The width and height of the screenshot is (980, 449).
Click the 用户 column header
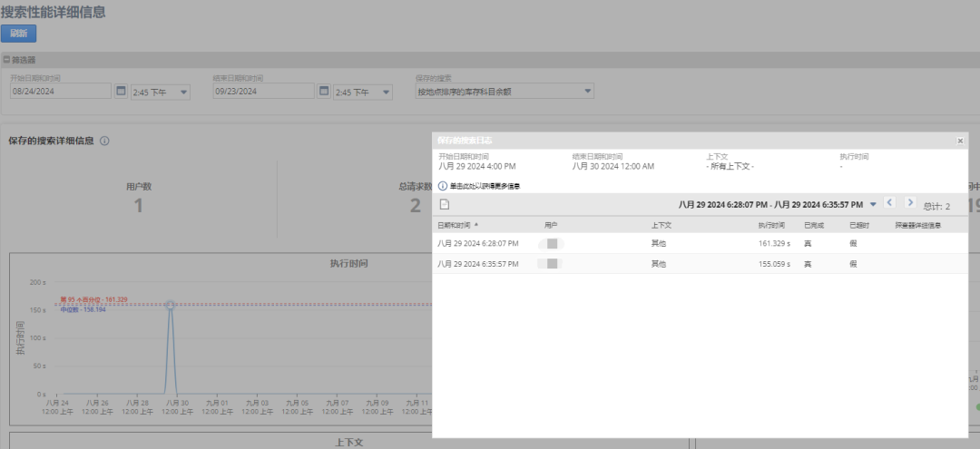click(x=550, y=225)
